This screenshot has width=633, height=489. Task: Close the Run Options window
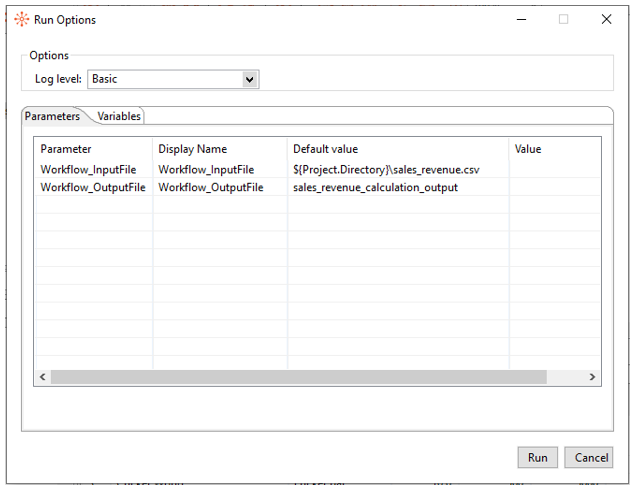coord(606,19)
